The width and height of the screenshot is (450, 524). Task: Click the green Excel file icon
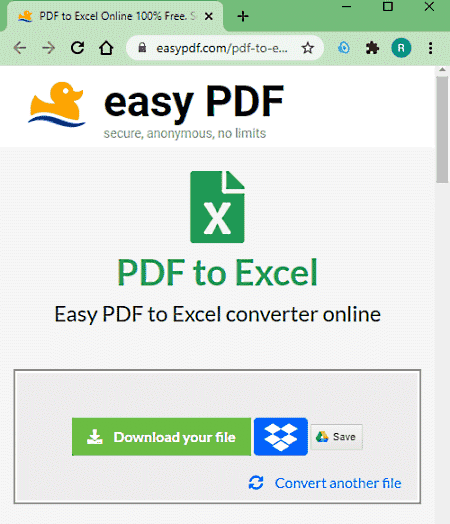click(217, 207)
